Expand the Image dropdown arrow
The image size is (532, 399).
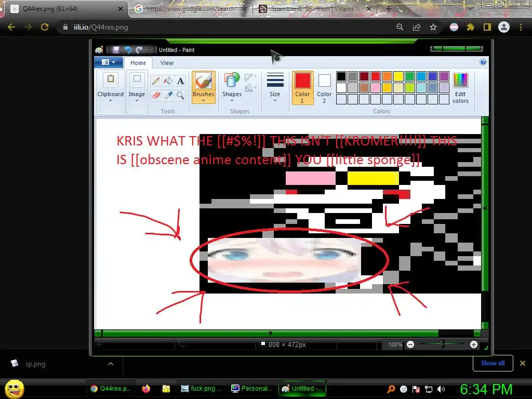(137, 101)
